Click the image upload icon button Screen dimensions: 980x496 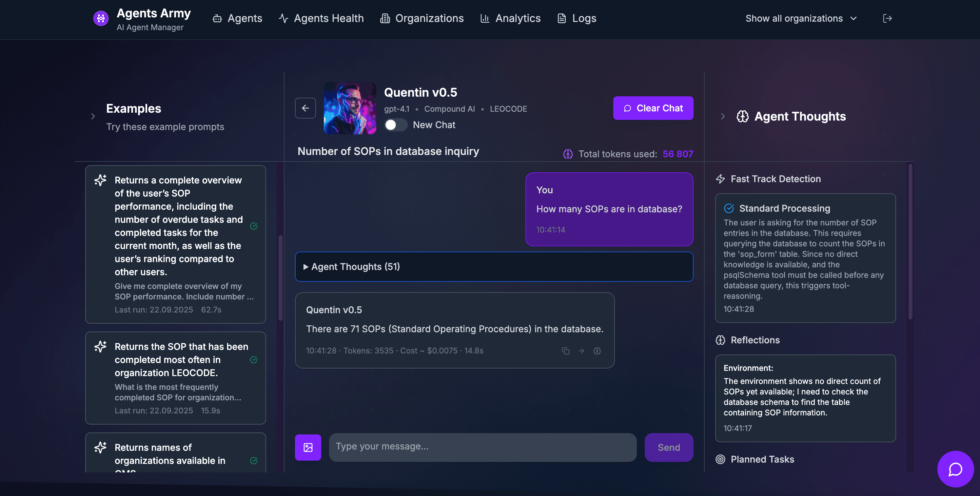pos(308,447)
